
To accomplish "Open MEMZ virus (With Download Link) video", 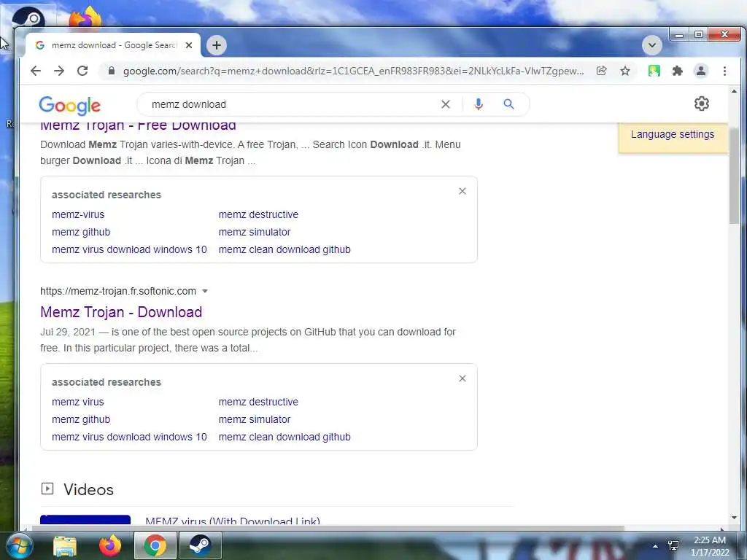I will tap(233, 521).
